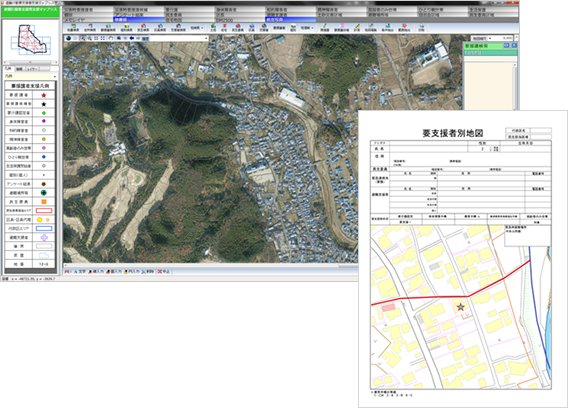Image resolution: width=568 pixels, height=408 pixels.
Task: Open the 民生検索 search tool
Action: (143, 28)
